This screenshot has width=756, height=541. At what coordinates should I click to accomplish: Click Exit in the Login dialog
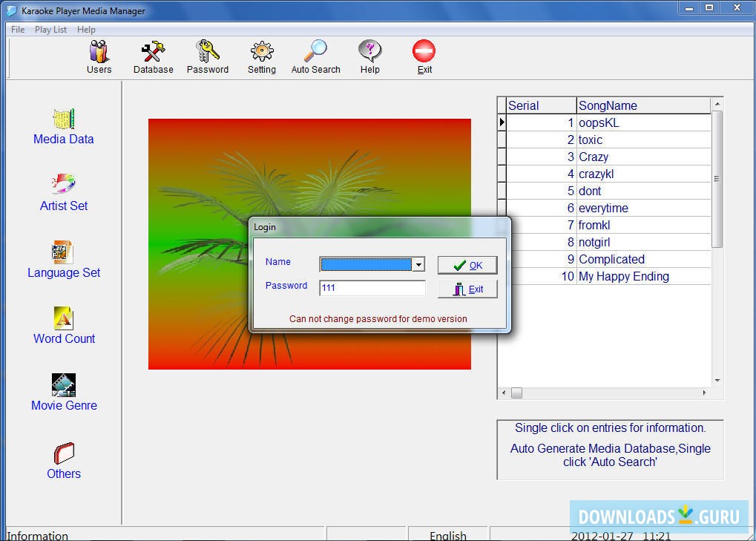click(x=467, y=289)
